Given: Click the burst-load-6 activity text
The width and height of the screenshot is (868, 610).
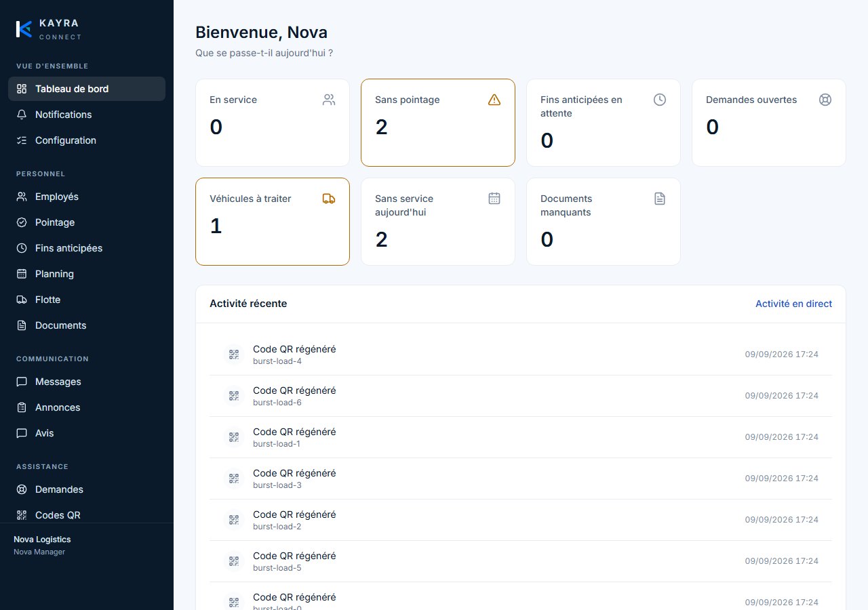Looking at the screenshot, I should 277,403.
